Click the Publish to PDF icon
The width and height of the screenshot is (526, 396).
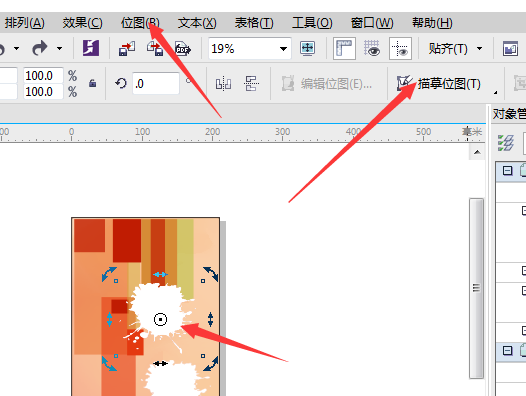pos(183,49)
